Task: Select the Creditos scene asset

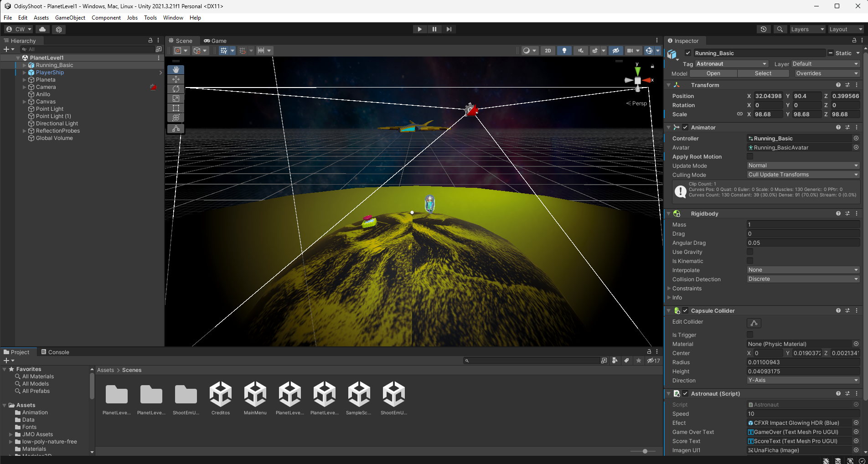Action: click(x=221, y=398)
